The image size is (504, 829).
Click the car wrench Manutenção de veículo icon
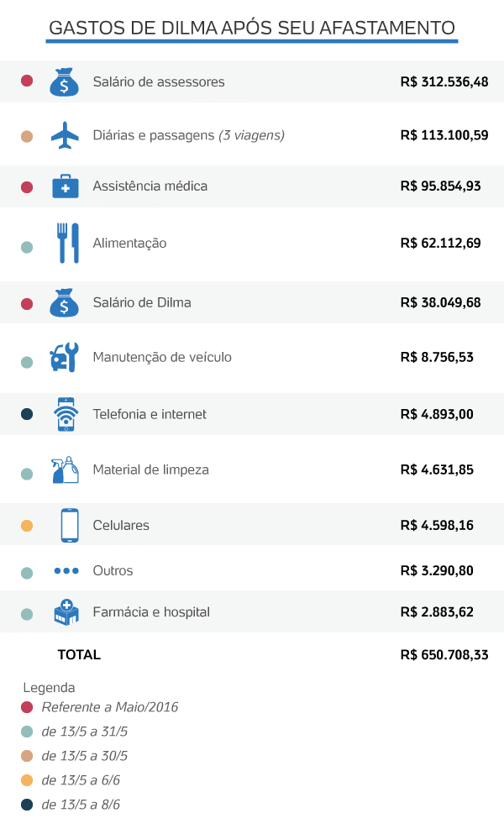point(65,358)
